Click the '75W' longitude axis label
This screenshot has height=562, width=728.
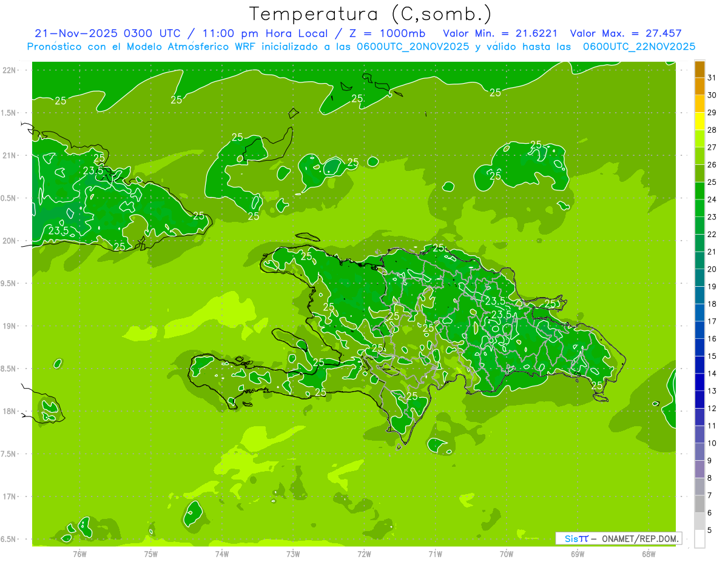tap(151, 554)
